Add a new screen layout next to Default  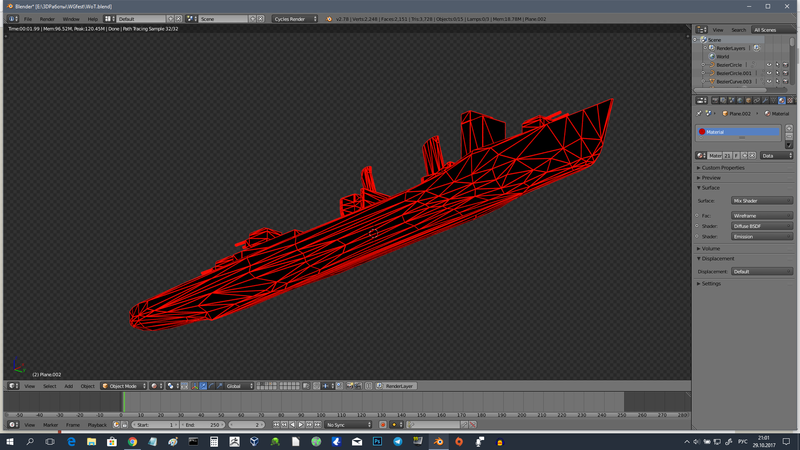[x=170, y=19]
